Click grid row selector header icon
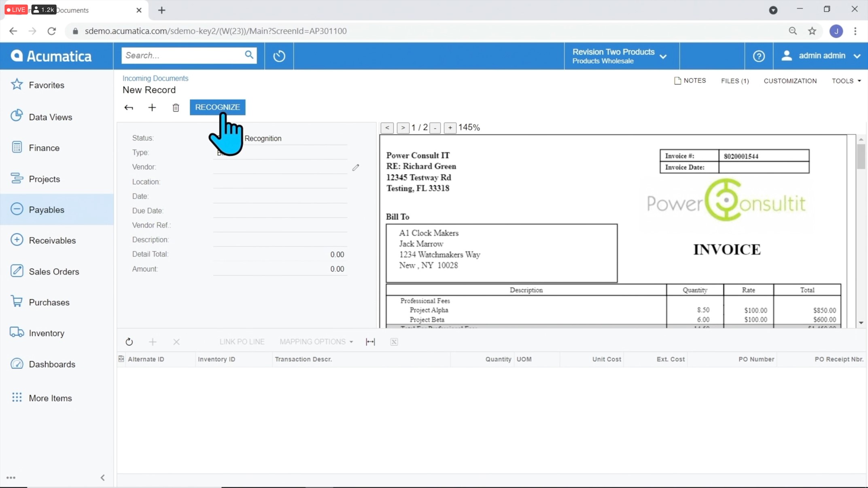 121,359
